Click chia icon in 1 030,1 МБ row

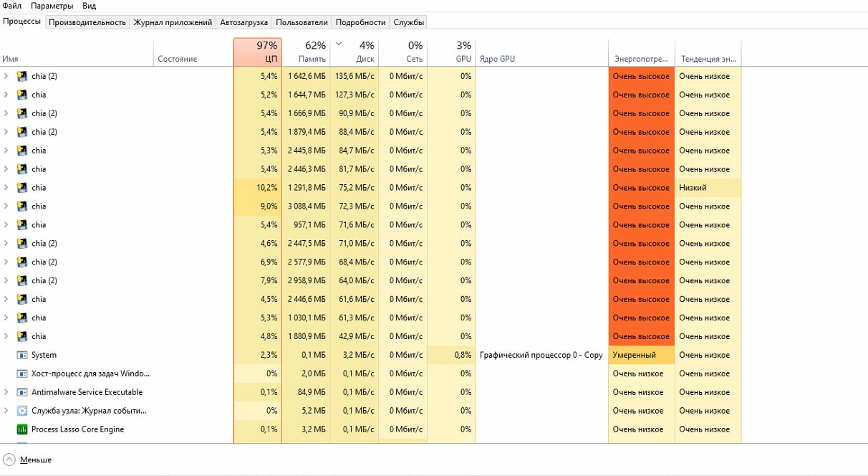point(21,318)
